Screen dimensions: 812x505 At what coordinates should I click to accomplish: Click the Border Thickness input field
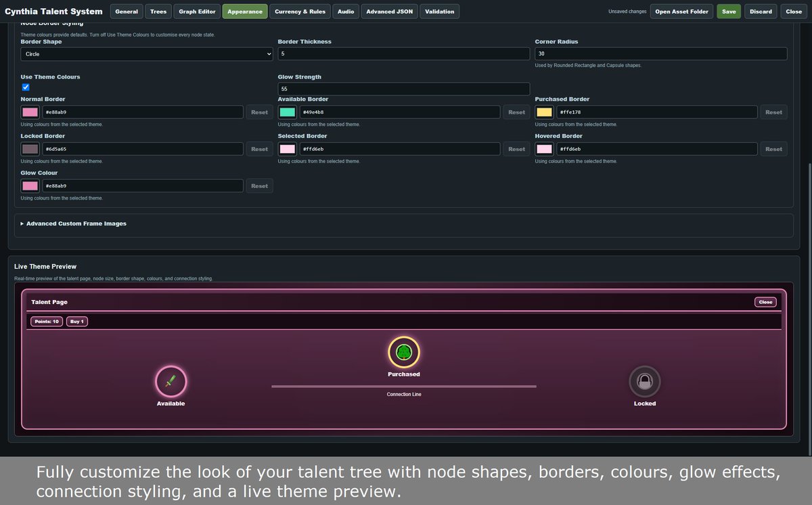click(404, 54)
